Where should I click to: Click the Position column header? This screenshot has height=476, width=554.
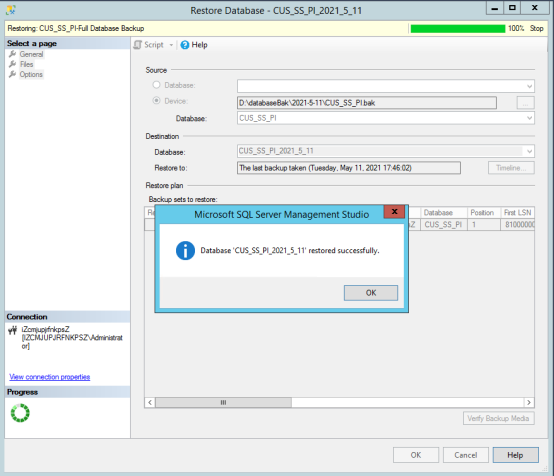coord(484,213)
